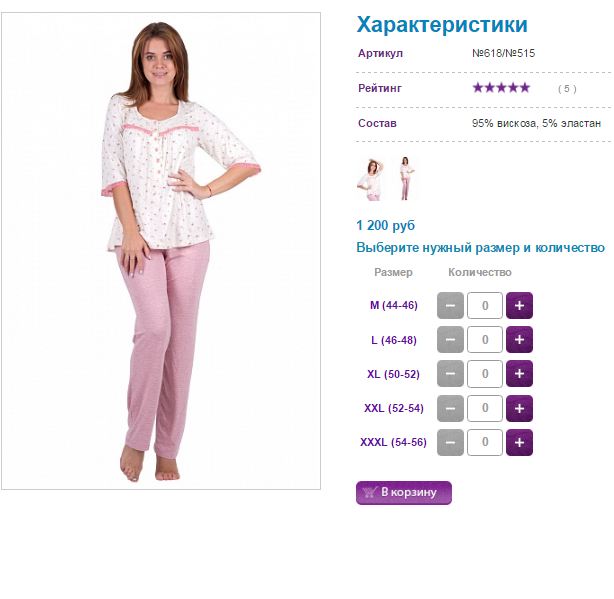The width and height of the screenshot is (614, 599).
Task: Click the five-star rating icons
Action: point(501,88)
